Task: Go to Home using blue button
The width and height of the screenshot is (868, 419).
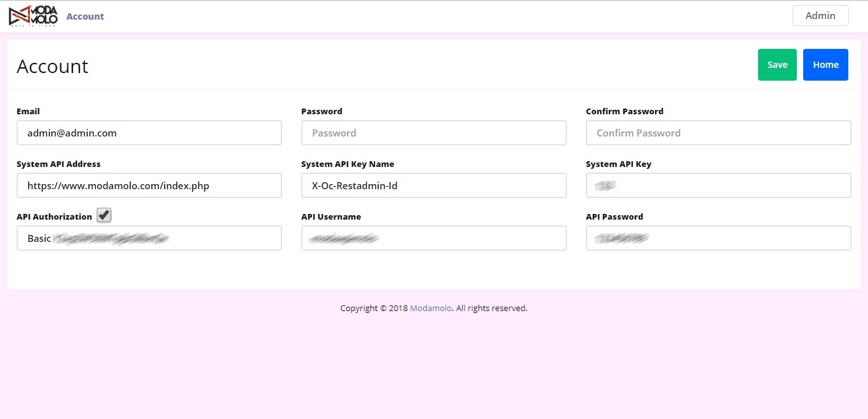Action: click(825, 65)
